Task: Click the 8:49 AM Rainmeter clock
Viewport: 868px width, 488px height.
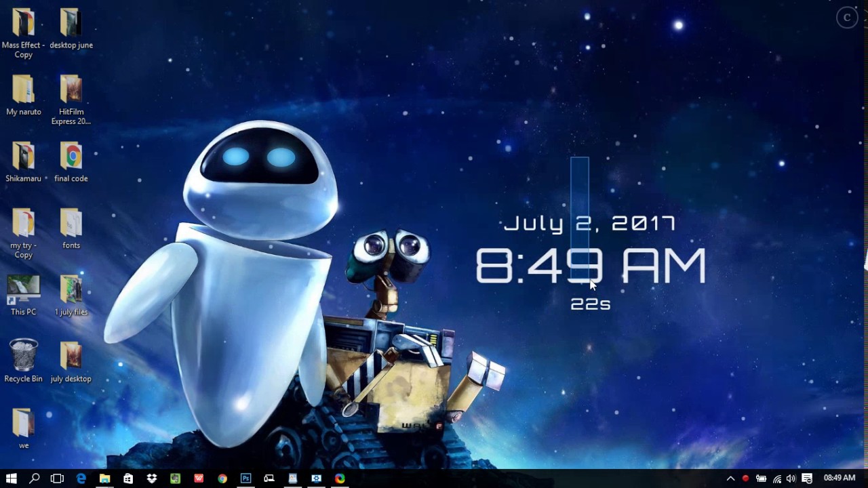Action: [591, 266]
